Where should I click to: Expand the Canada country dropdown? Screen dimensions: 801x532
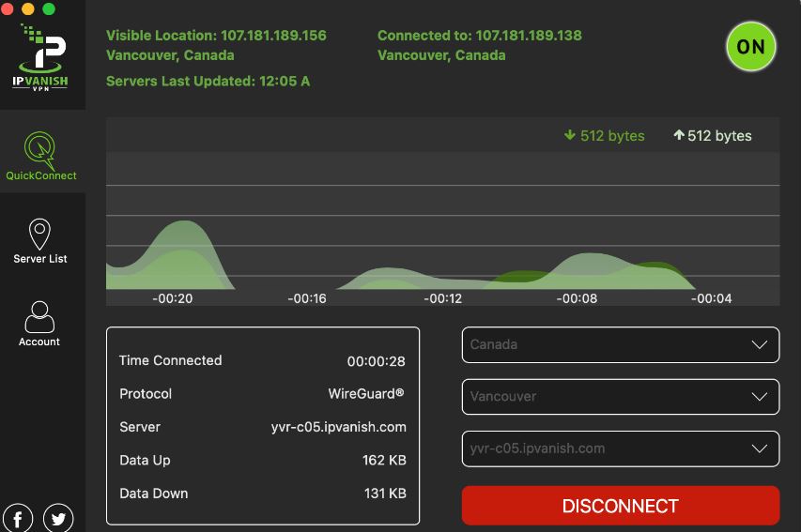[x=620, y=344]
